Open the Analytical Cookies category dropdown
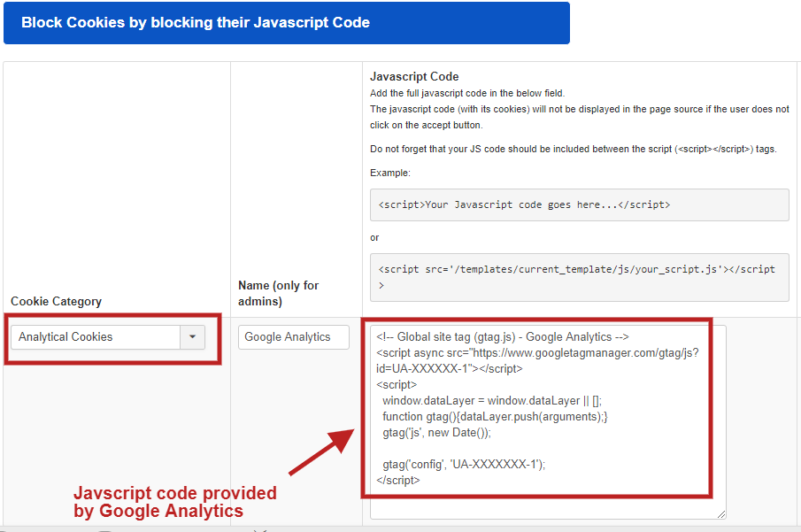The width and height of the screenshot is (801, 532). [x=107, y=336]
